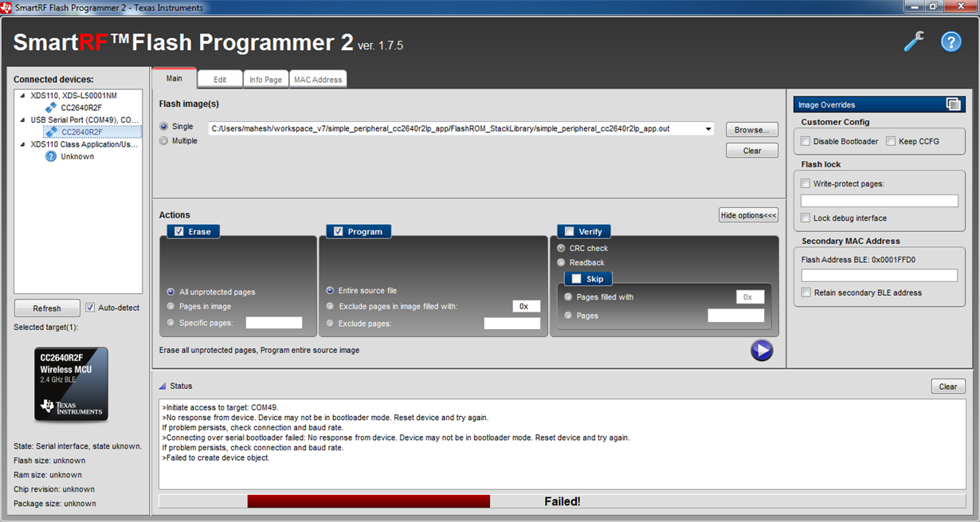
Task: Click the Secondary MAC Address input field
Action: click(880, 275)
